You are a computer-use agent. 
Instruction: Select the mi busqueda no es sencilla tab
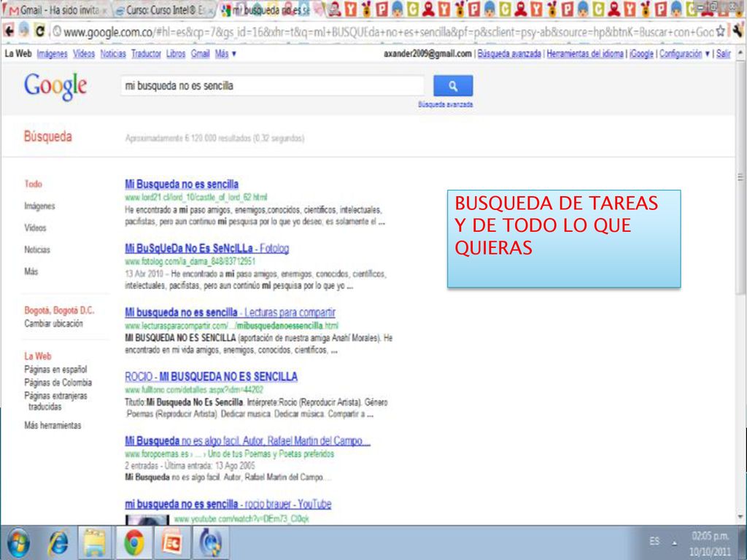(x=271, y=9)
